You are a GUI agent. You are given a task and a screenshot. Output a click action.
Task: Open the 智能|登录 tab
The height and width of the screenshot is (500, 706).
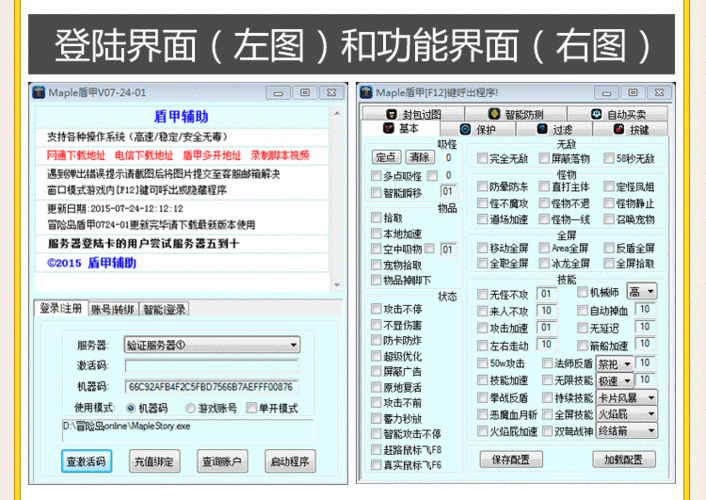click(x=164, y=309)
